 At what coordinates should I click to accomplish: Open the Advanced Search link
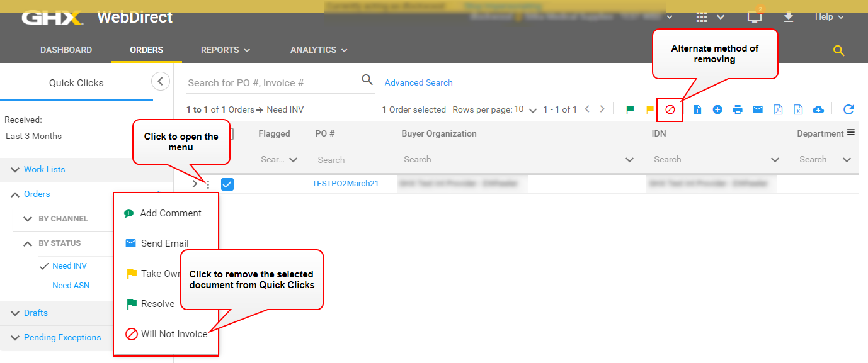(418, 82)
